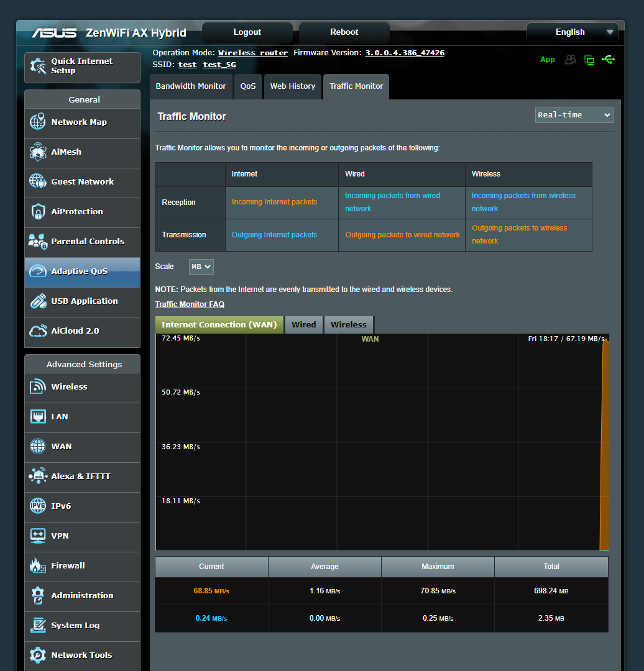
Task: Open AiProtection via its shield icon
Action: pyautogui.click(x=38, y=212)
